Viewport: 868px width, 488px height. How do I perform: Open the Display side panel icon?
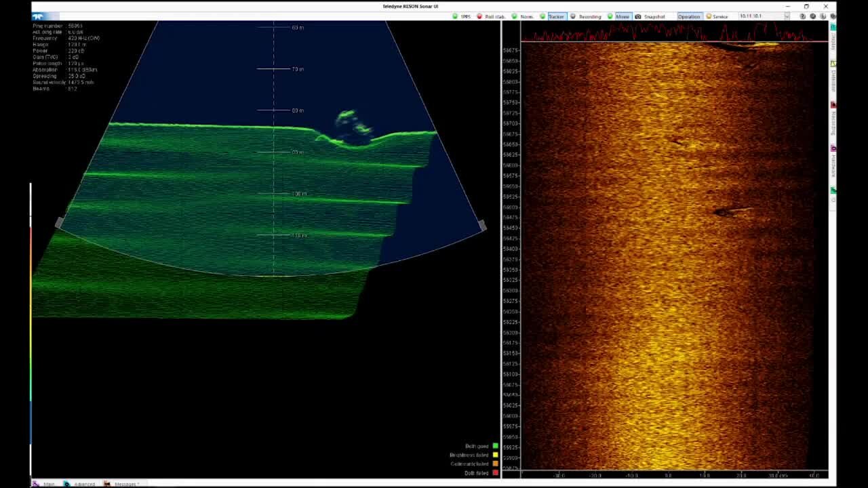[833, 27]
